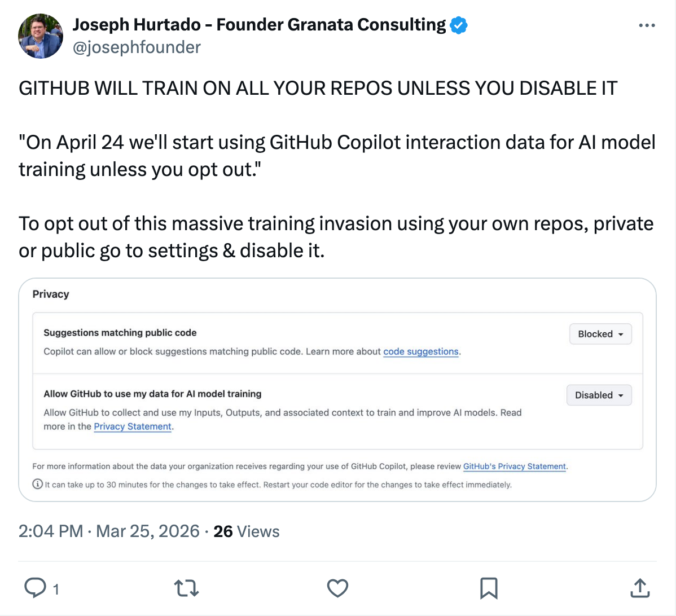Open the 'code suggestions' link
Image resolution: width=676 pixels, height=616 pixels.
420,351
